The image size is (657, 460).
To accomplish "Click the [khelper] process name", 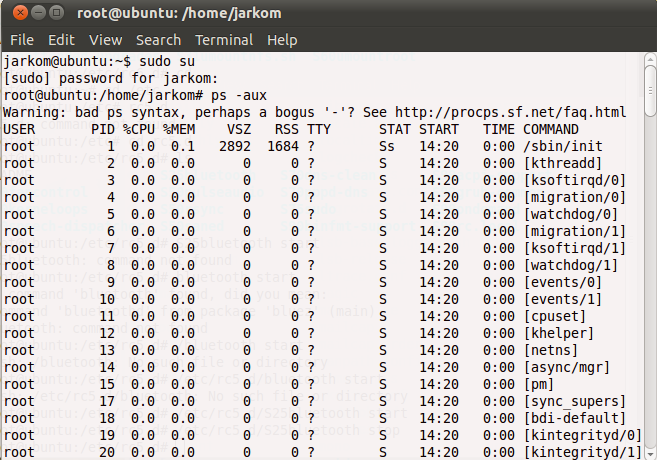I will (559, 333).
